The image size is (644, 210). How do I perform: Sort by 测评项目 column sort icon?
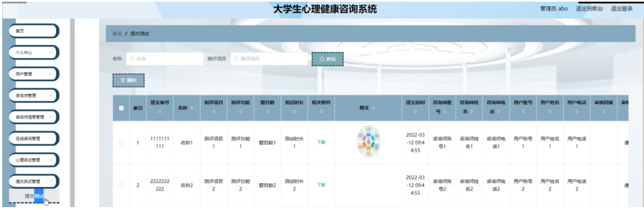(x=214, y=112)
